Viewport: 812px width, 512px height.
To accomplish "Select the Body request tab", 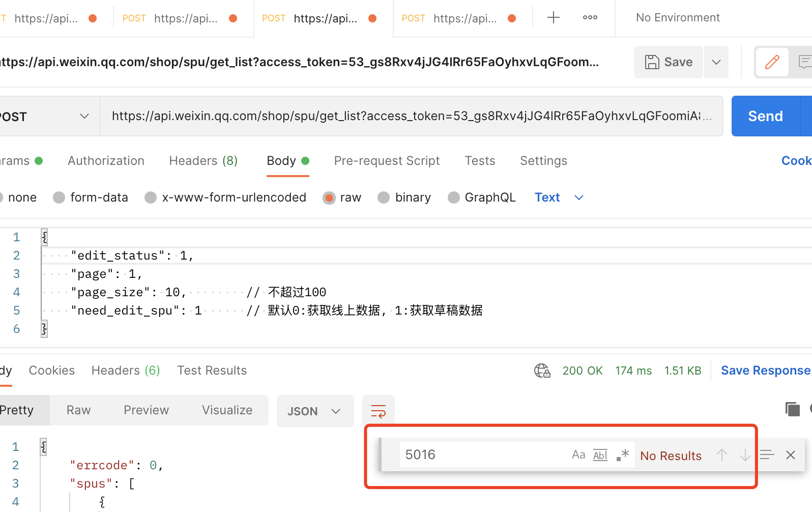I will pos(288,161).
